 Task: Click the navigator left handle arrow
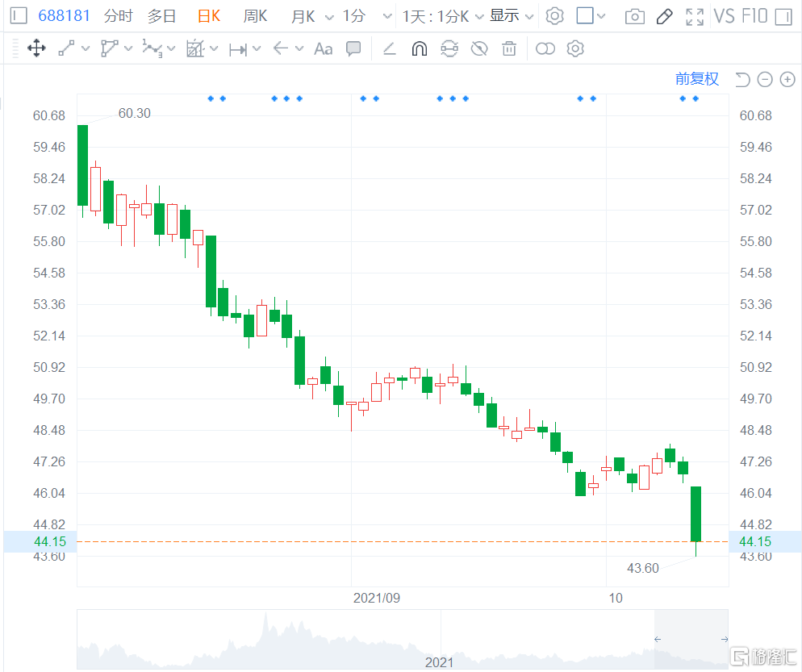click(658, 639)
